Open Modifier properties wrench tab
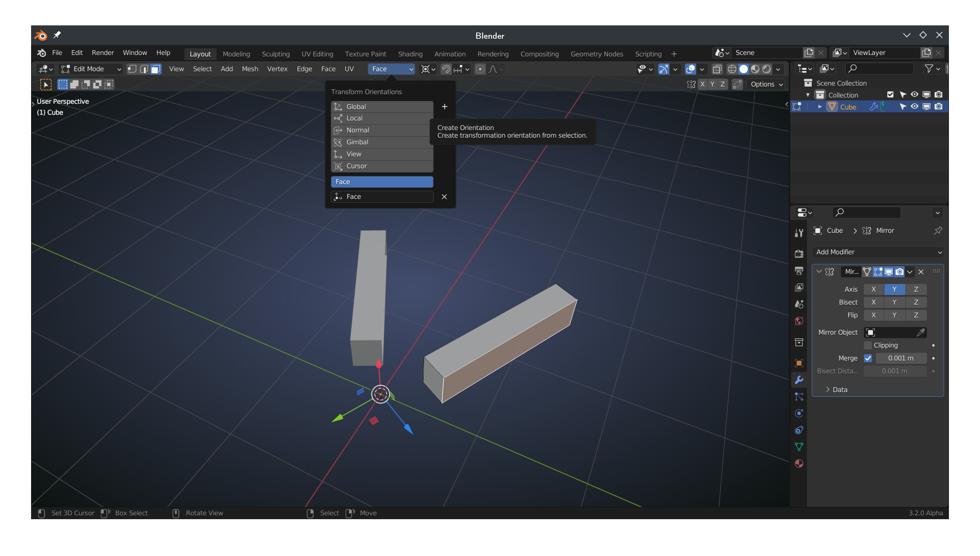The image size is (980, 556). (799, 380)
